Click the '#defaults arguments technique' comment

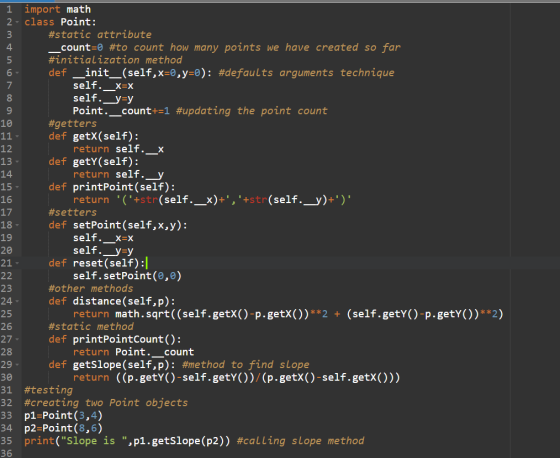point(306,73)
